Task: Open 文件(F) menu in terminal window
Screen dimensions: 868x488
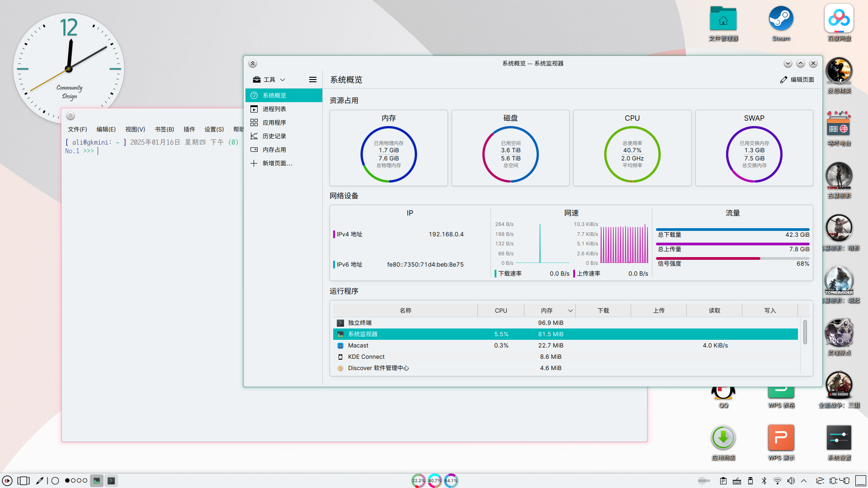Action: tap(77, 129)
